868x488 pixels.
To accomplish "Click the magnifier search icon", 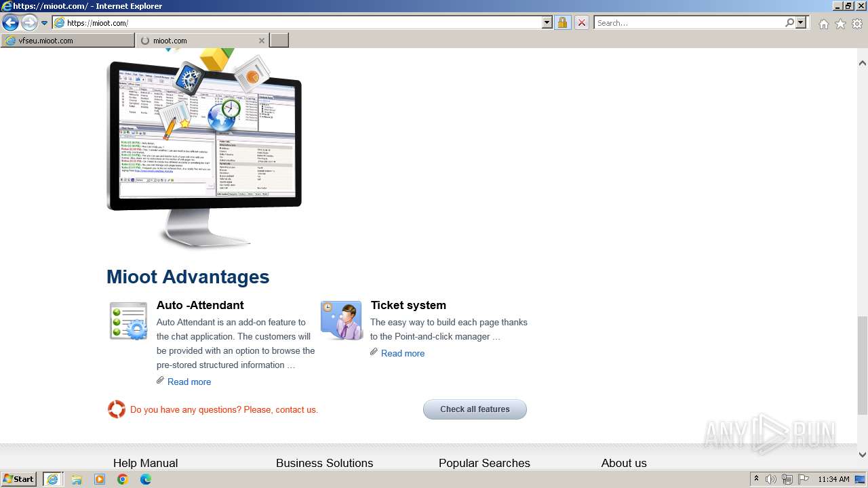I will (x=789, y=23).
